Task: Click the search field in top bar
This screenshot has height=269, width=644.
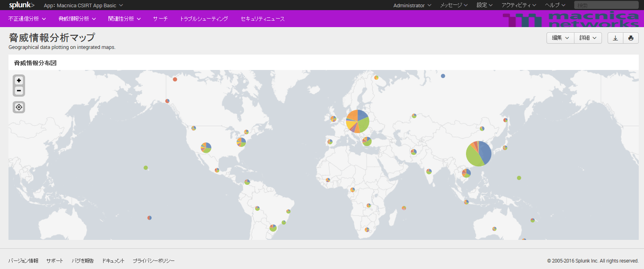Action: (x=606, y=5)
